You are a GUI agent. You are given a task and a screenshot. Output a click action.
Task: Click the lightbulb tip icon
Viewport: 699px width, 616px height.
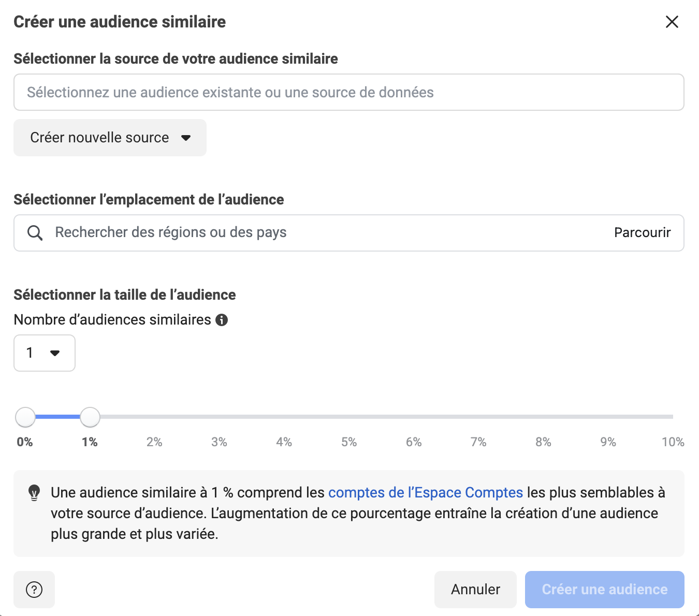click(34, 493)
